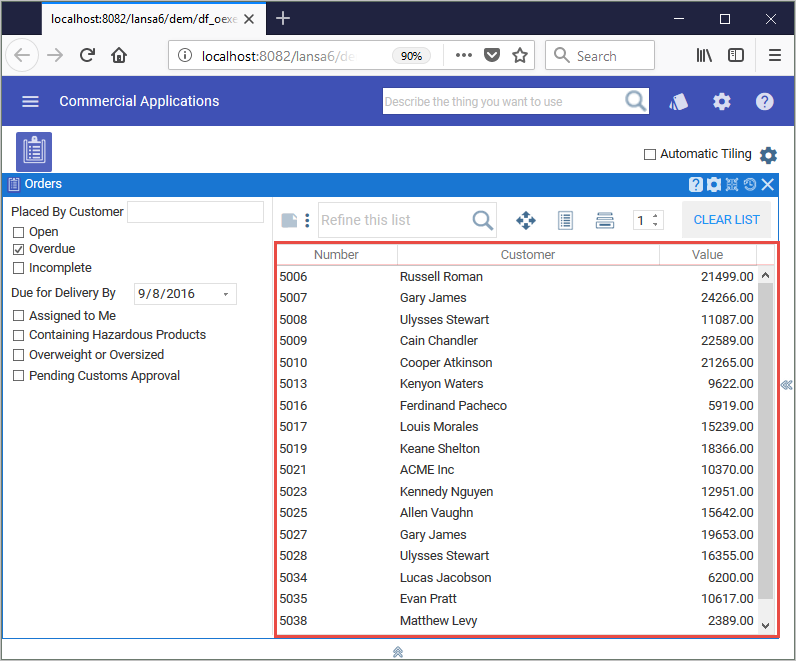The image size is (796, 661).
Task: Open the hamburger menu beside Commercial Applications
Action: [x=30, y=101]
